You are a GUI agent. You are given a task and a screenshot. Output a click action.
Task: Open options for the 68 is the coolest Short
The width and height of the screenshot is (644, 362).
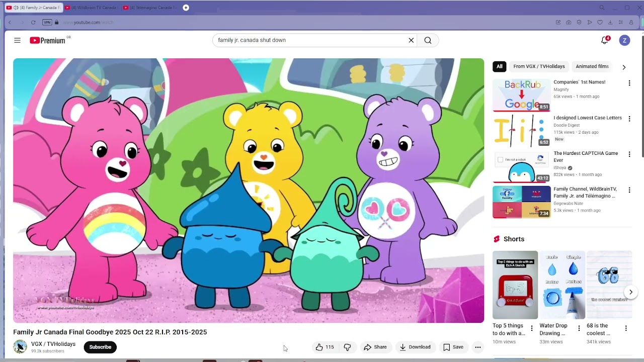point(626,328)
